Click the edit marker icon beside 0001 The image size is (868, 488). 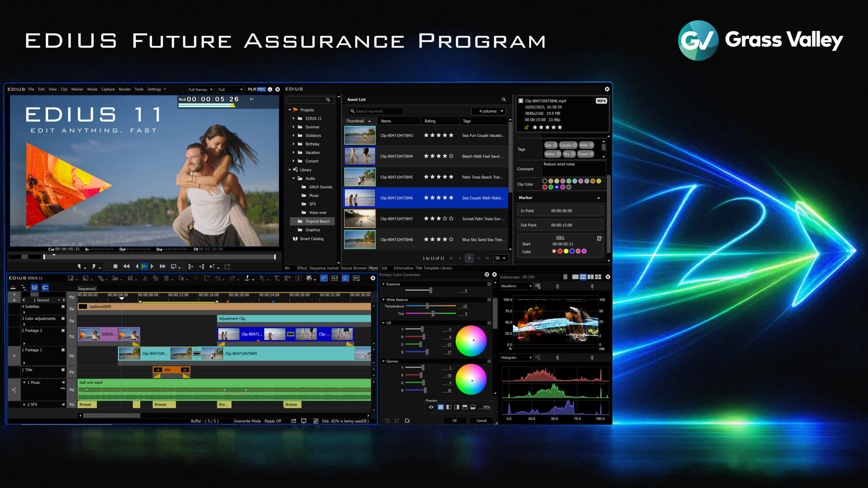coord(599,239)
